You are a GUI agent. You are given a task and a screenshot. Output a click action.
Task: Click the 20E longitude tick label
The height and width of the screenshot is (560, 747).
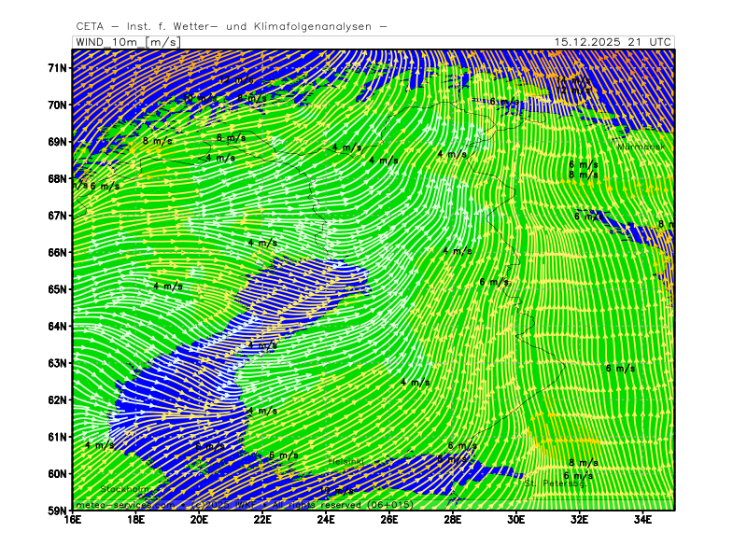(199, 521)
